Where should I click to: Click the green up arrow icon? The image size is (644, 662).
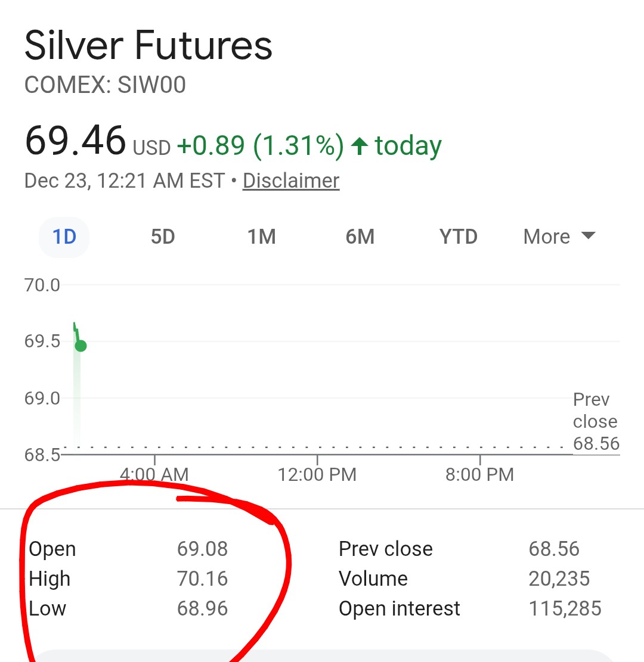[359, 146]
